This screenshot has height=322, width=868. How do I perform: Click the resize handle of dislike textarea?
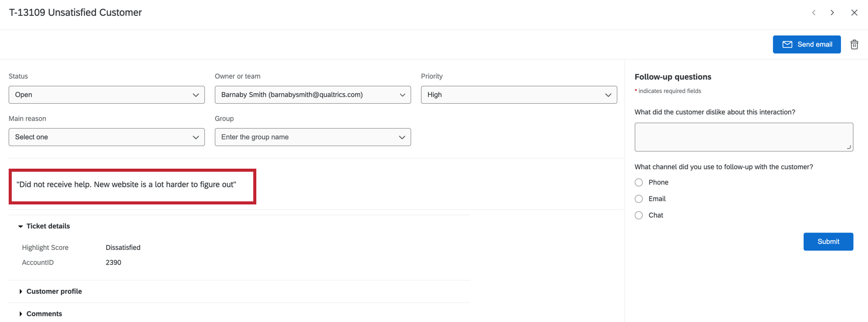(x=849, y=147)
